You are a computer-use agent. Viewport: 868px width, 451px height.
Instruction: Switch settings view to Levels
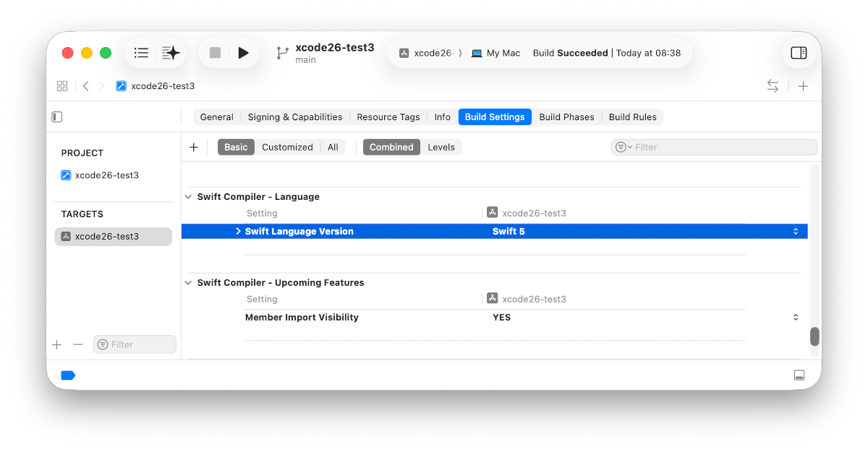(441, 147)
